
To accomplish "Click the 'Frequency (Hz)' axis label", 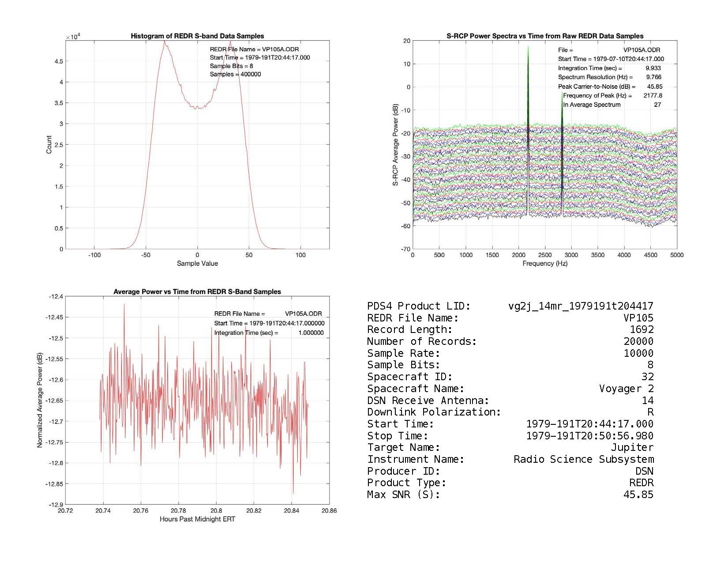I will point(544,264).
